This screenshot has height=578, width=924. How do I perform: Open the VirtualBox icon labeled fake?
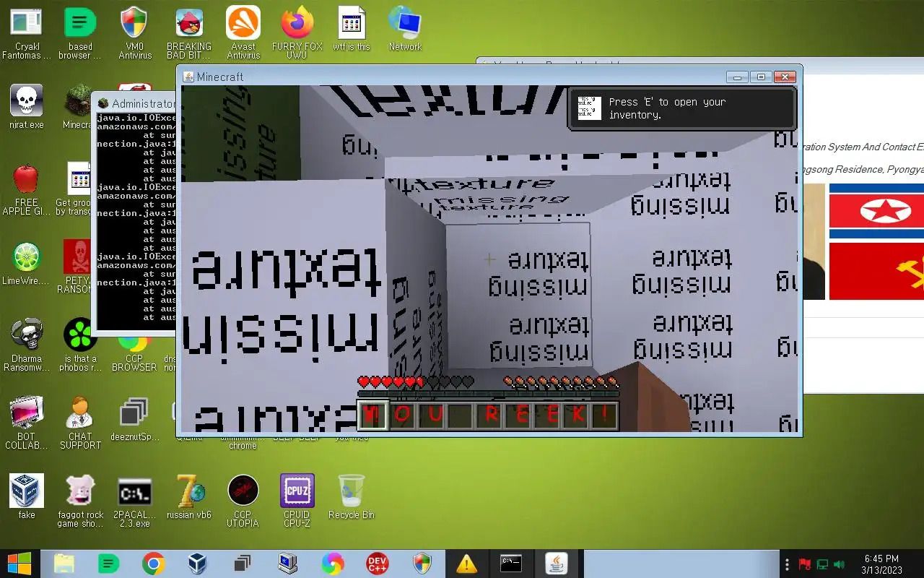click(x=27, y=497)
